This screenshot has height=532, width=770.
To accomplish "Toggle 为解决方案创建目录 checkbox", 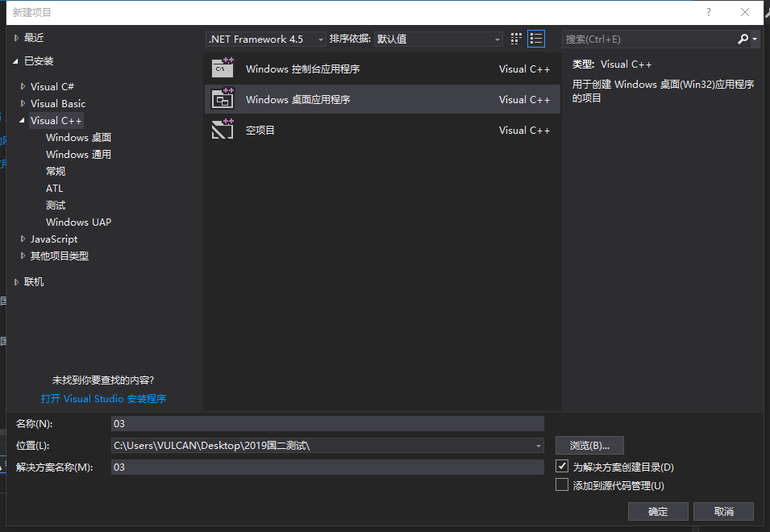I will coord(562,466).
